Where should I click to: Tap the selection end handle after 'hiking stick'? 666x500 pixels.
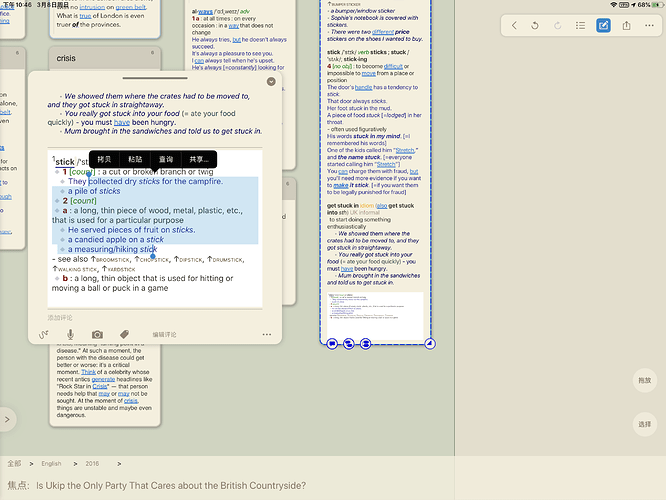(x=152, y=256)
